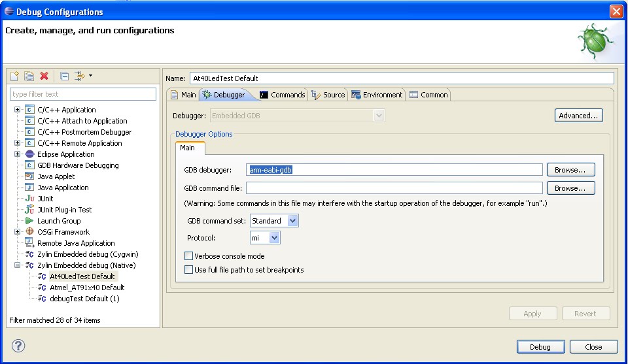The width and height of the screenshot is (628, 364).
Task: Switch to the Common tab
Action: tap(428, 95)
